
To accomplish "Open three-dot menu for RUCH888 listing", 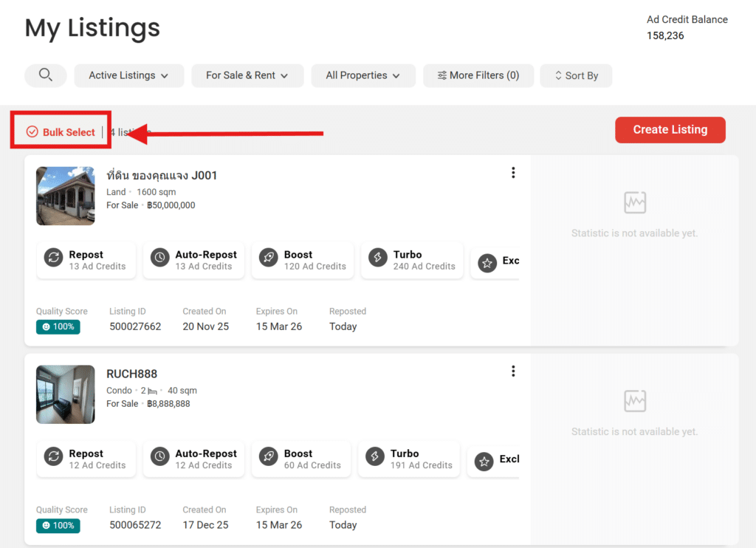I will 513,371.
